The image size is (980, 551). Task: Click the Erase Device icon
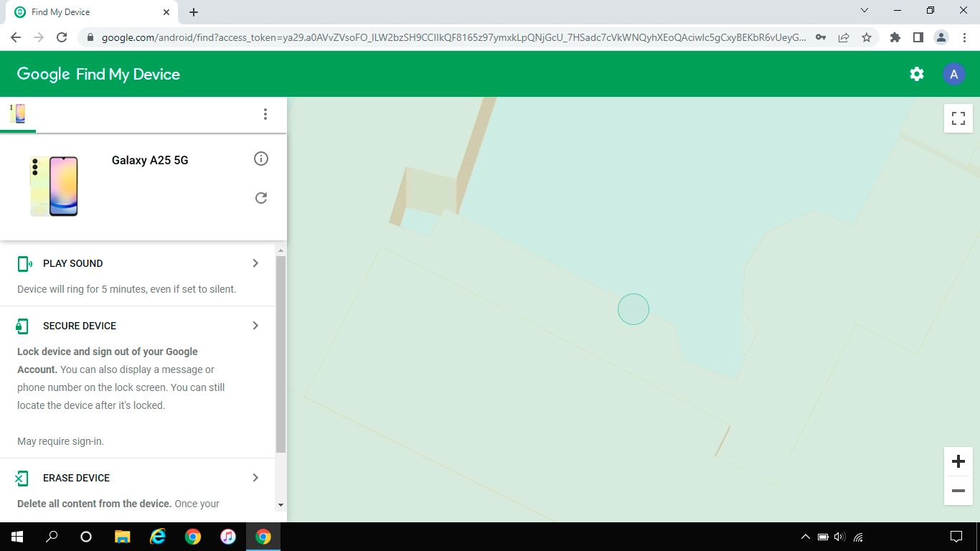click(22, 478)
